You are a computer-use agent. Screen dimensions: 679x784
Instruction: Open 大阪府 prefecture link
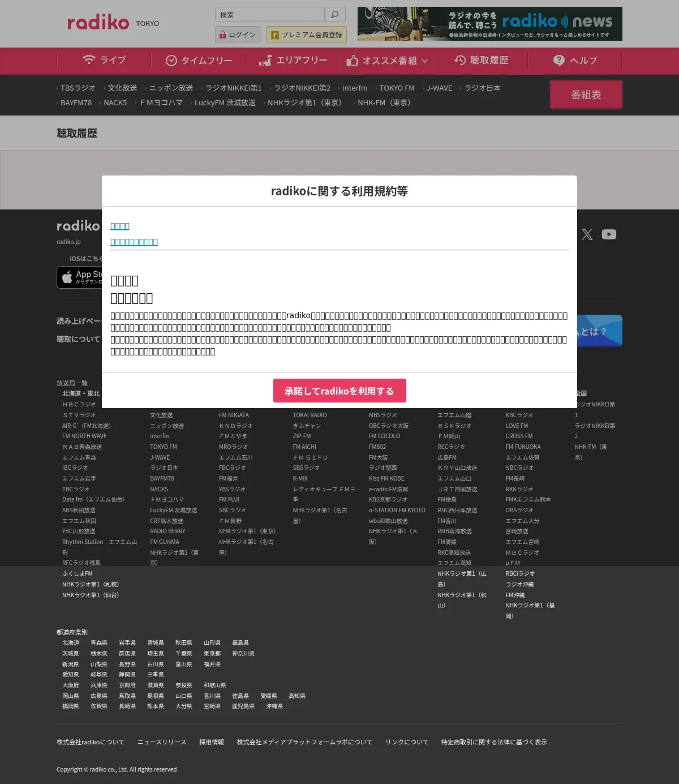coord(71,686)
